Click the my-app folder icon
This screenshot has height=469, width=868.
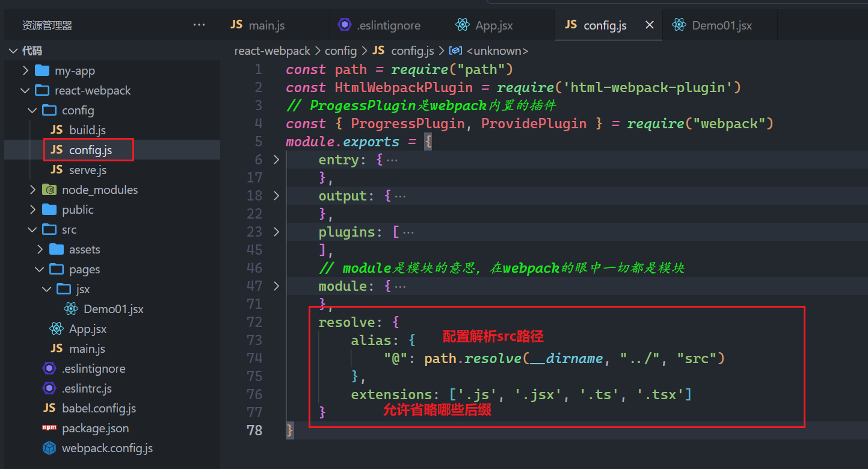click(42, 70)
